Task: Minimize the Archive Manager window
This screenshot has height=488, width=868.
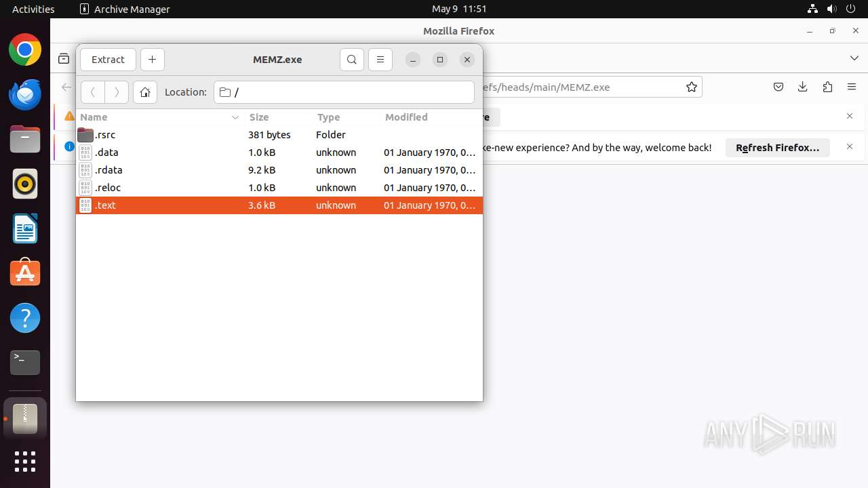Action: [x=413, y=60]
